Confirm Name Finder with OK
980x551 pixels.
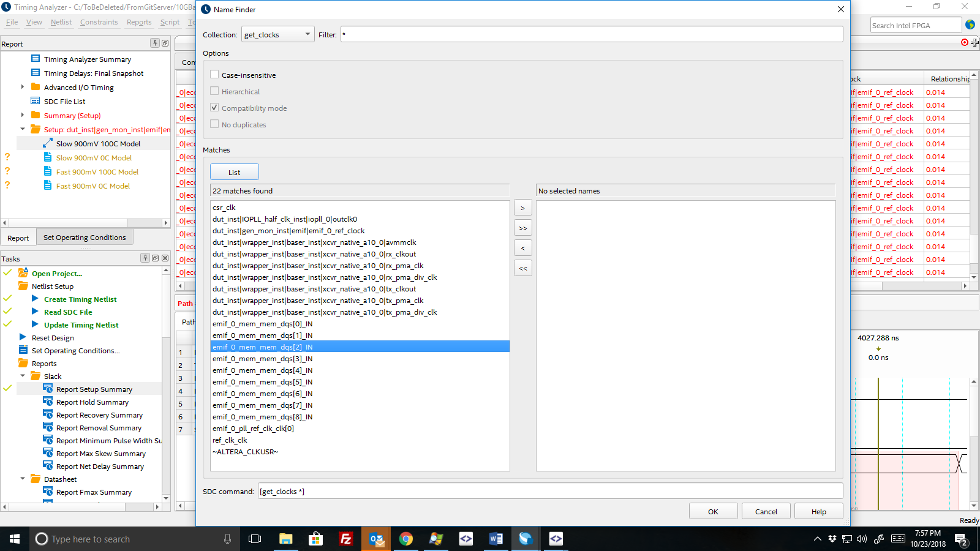714,511
